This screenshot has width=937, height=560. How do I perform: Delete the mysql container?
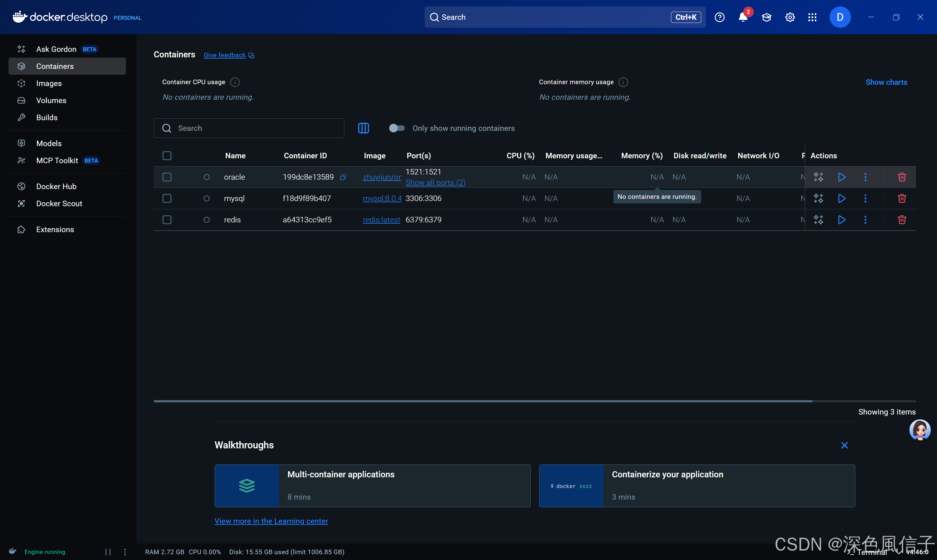point(902,199)
